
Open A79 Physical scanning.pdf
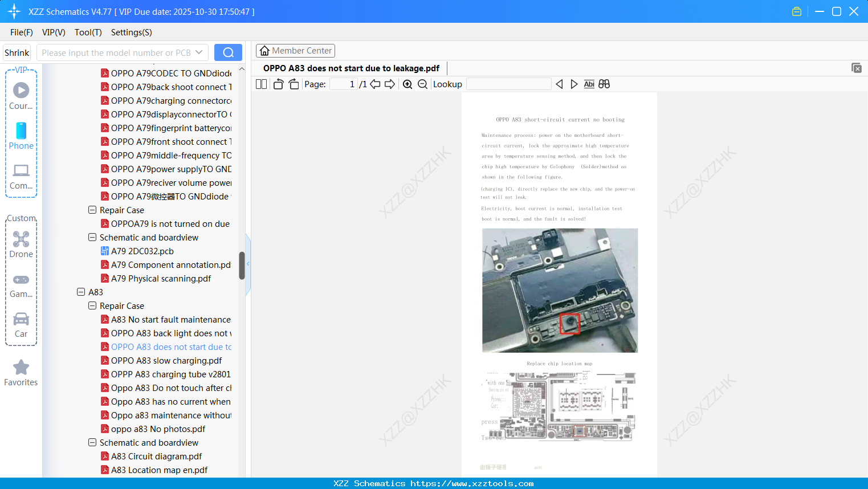click(x=156, y=278)
